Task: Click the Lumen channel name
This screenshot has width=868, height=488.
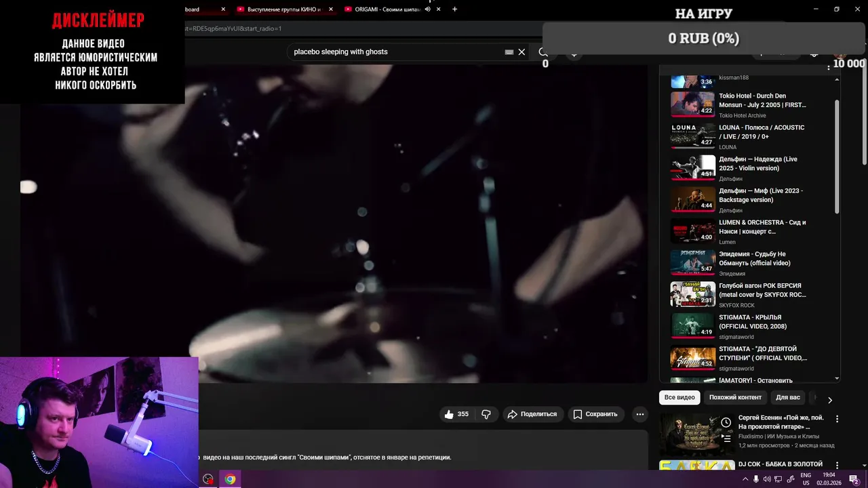Action: [727, 242]
